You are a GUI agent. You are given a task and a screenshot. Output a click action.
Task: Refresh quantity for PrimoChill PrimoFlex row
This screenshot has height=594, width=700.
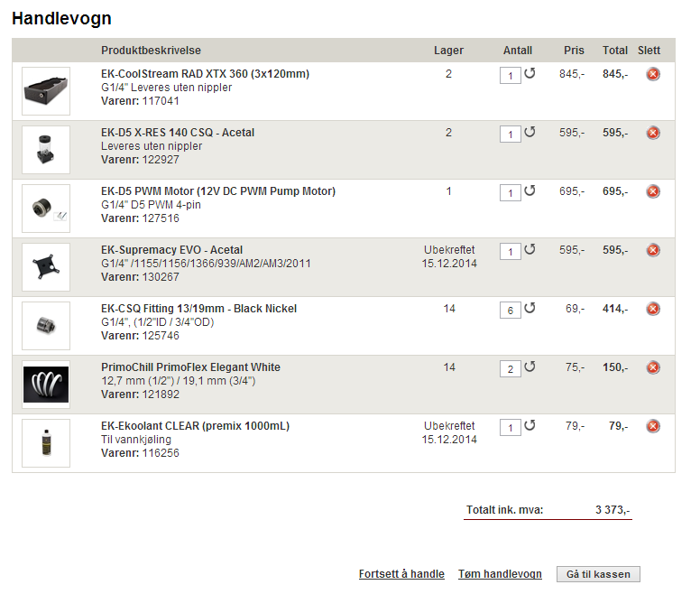(x=530, y=367)
